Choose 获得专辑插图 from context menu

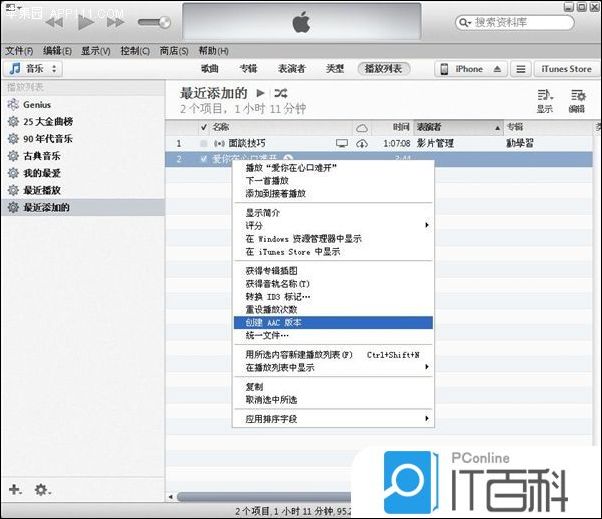click(333, 271)
